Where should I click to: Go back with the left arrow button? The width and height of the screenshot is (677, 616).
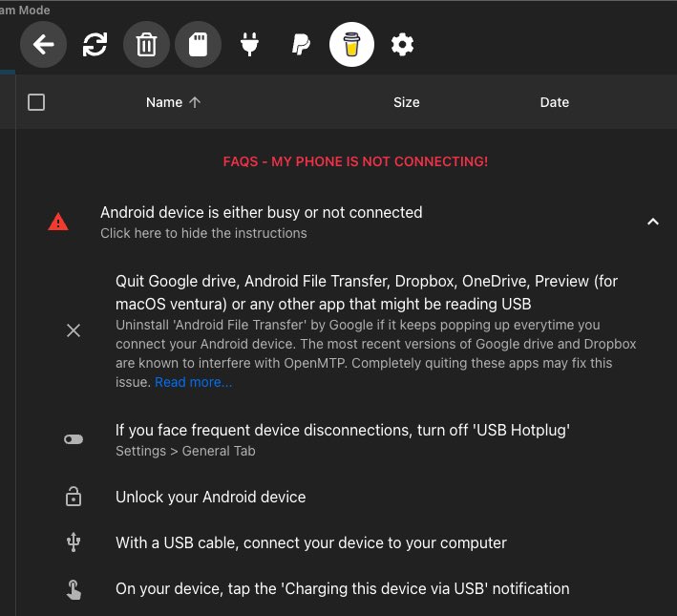click(x=43, y=45)
